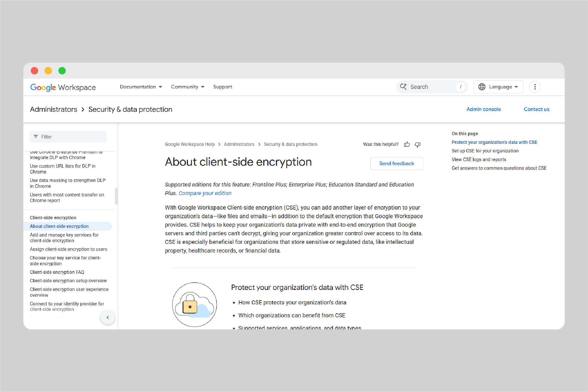Open Assign client-side encryption to users
This screenshot has width=588, height=392.
click(x=69, y=249)
